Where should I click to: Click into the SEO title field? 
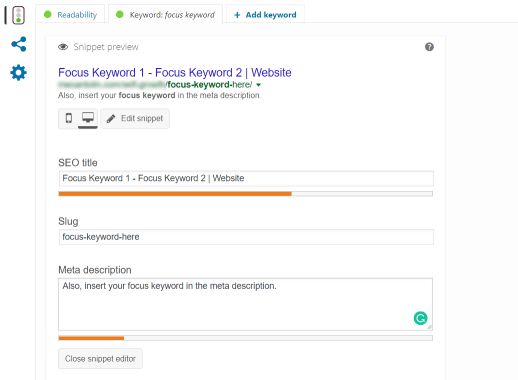(246, 178)
